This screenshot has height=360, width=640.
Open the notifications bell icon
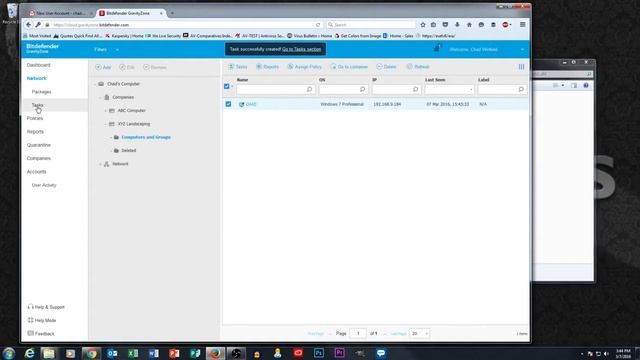437,48
